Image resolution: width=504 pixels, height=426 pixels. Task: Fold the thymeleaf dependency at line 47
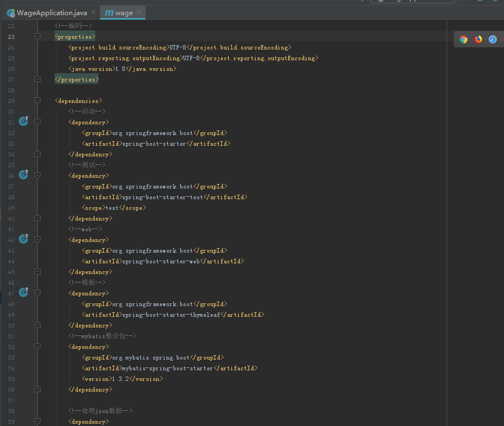(x=37, y=293)
